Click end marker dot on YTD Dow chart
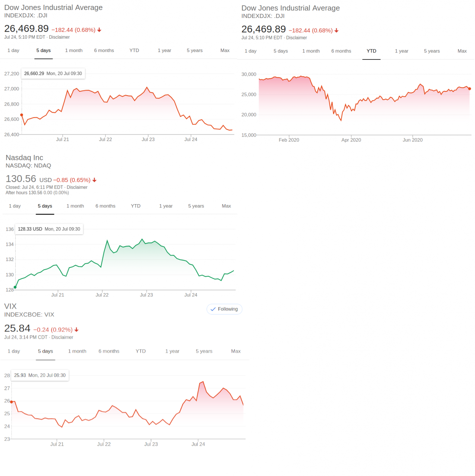 [x=469, y=89]
